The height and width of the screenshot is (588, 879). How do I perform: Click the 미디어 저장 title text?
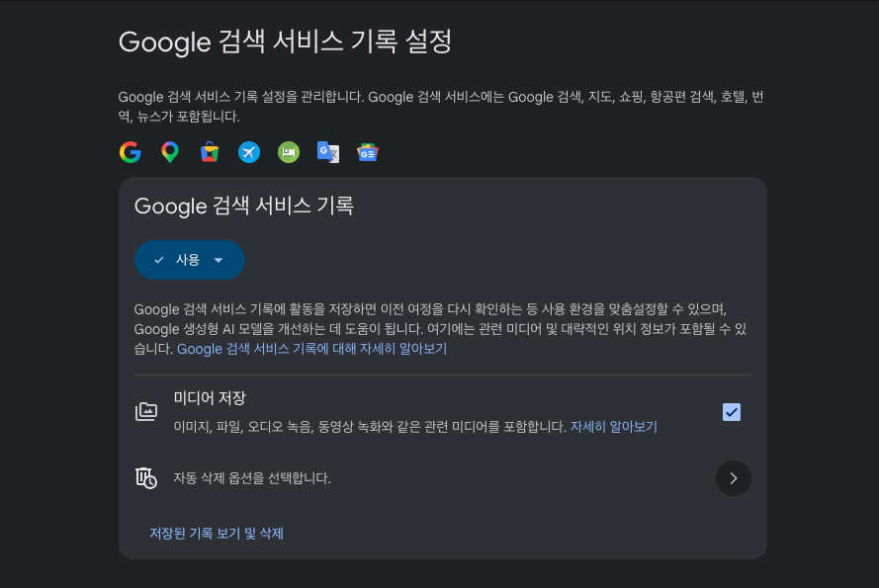point(210,398)
